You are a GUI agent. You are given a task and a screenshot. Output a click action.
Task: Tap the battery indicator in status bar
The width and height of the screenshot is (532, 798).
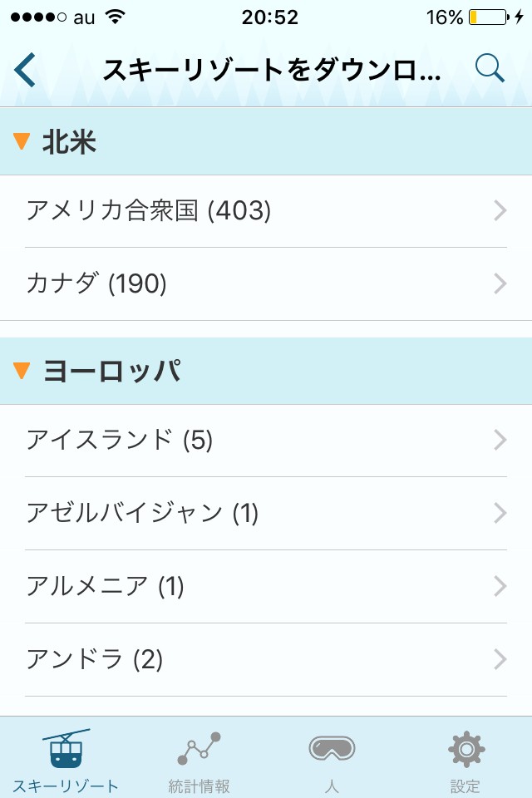pos(487,17)
